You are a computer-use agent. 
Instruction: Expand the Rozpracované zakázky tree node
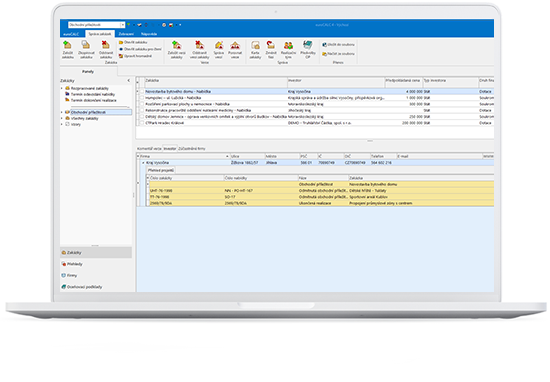click(62, 88)
